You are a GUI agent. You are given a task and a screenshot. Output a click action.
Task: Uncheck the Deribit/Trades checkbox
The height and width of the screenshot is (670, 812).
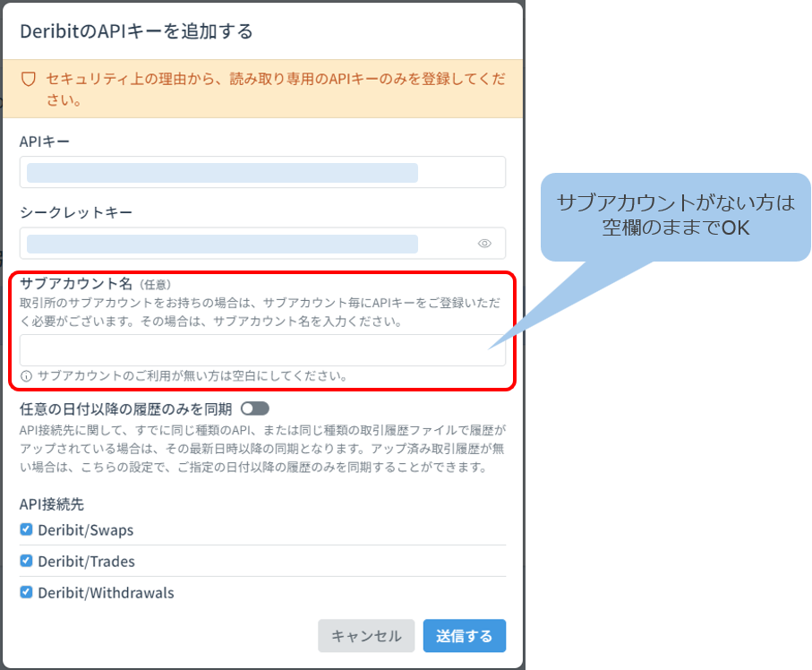pos(26,561)
